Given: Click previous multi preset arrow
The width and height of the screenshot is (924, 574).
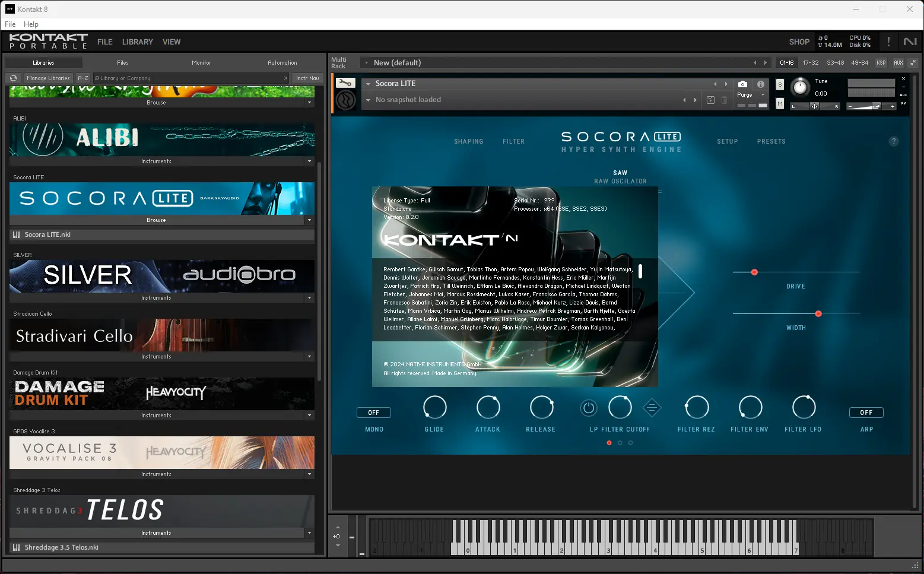Looking at the screenshot, I should 755,62.
